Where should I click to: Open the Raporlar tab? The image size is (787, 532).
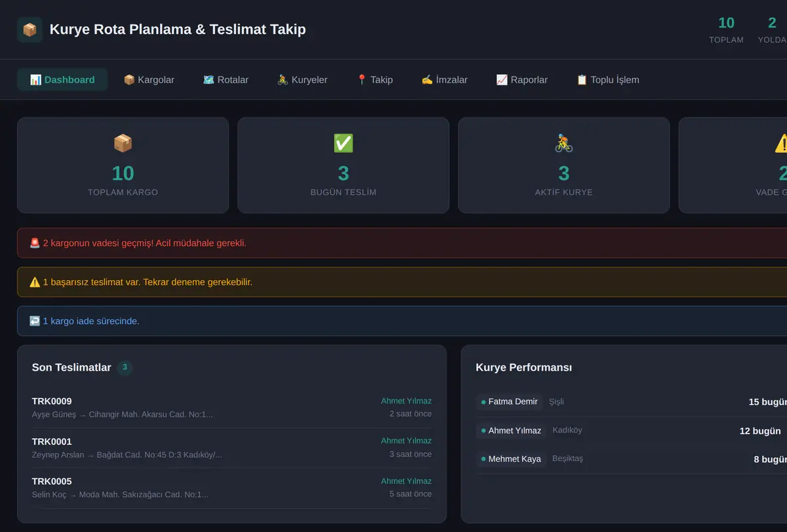[x=521, y=79]
